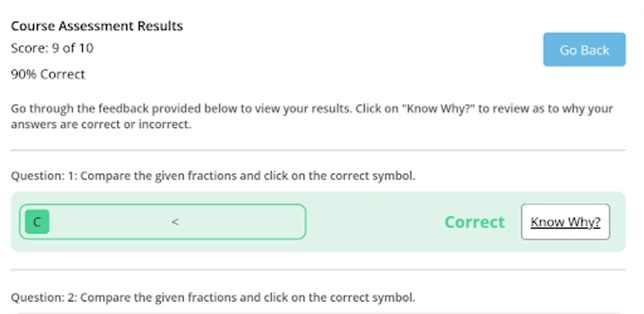Image resolution: width=644 pixels, height=314 pixels.
Task: Click the green C letter badge
Action: click(x=37, y=222)
